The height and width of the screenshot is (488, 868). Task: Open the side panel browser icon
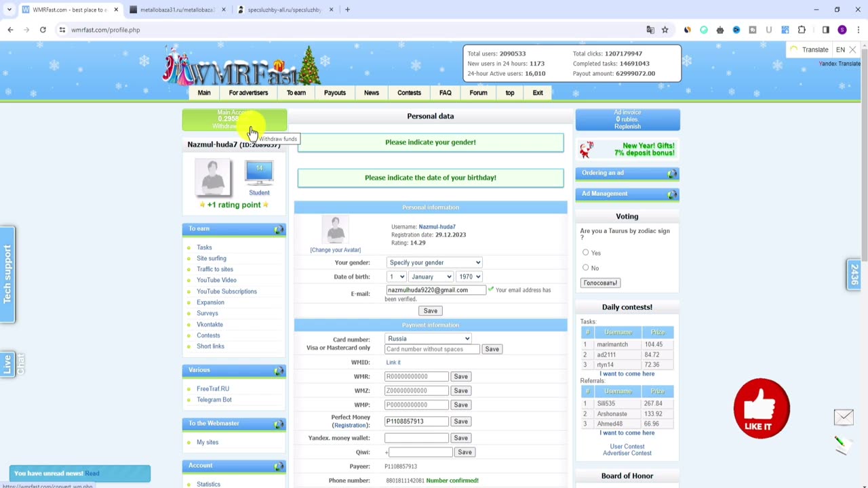[x=825, y=30]
